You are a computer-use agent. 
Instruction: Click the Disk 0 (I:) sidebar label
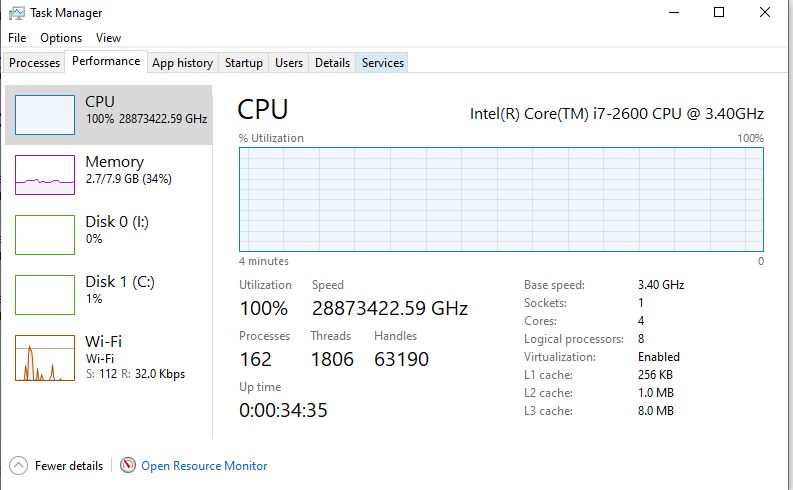[x=117, y=222]
